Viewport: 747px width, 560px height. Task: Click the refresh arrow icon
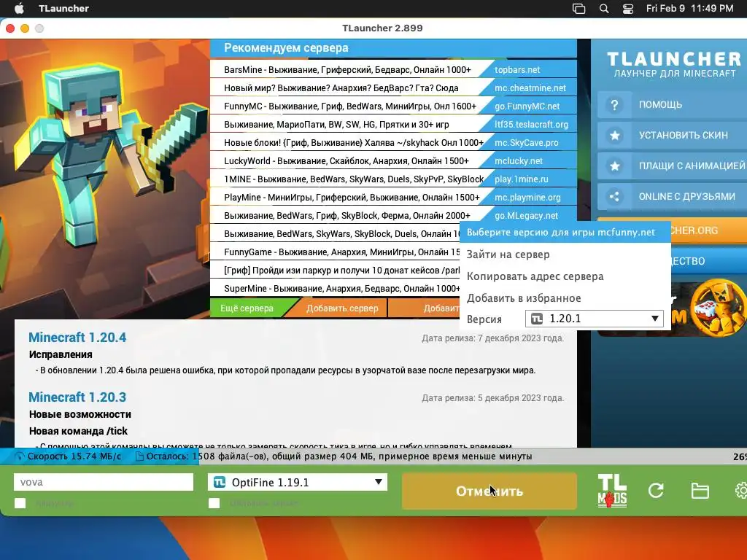pyautogui.click(x=656, y=491)
